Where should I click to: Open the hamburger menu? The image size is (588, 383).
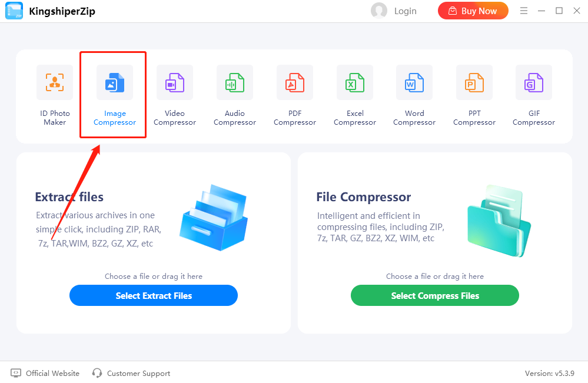(524, 11)
